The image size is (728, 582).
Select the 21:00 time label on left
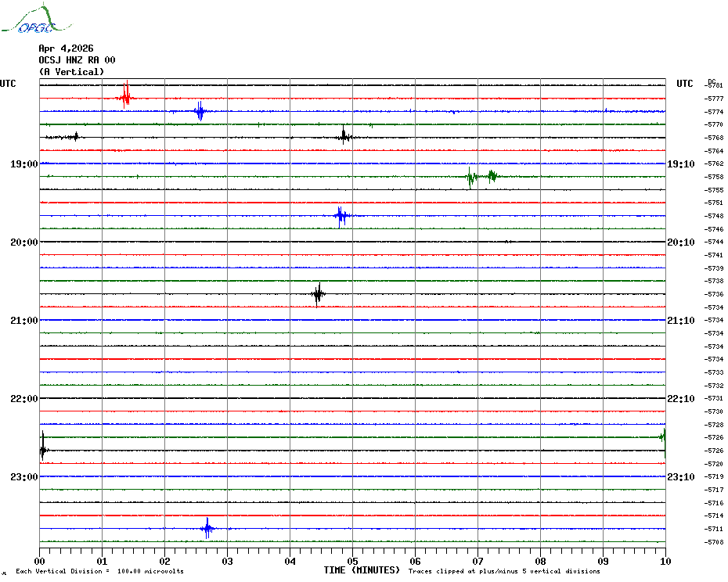(x=23, y=321)
